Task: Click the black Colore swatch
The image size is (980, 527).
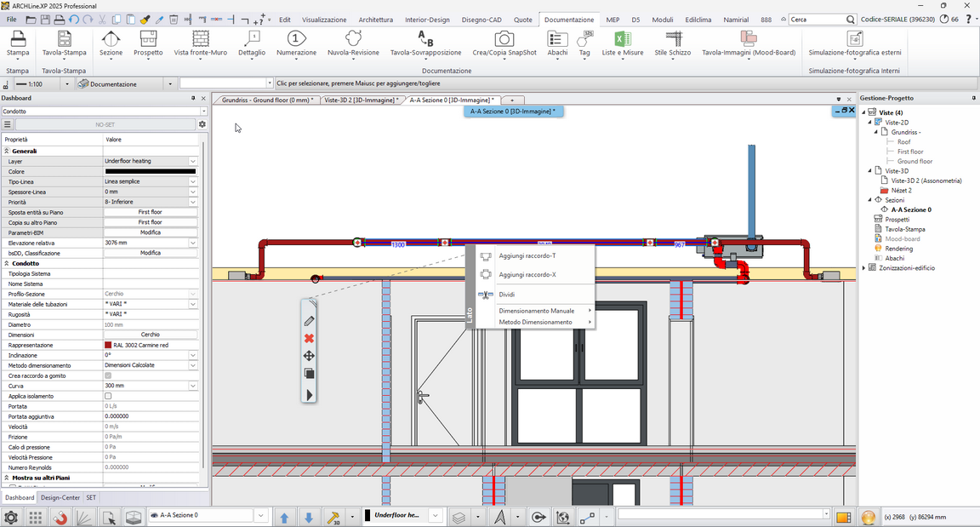Action: (x=150, y=171)
